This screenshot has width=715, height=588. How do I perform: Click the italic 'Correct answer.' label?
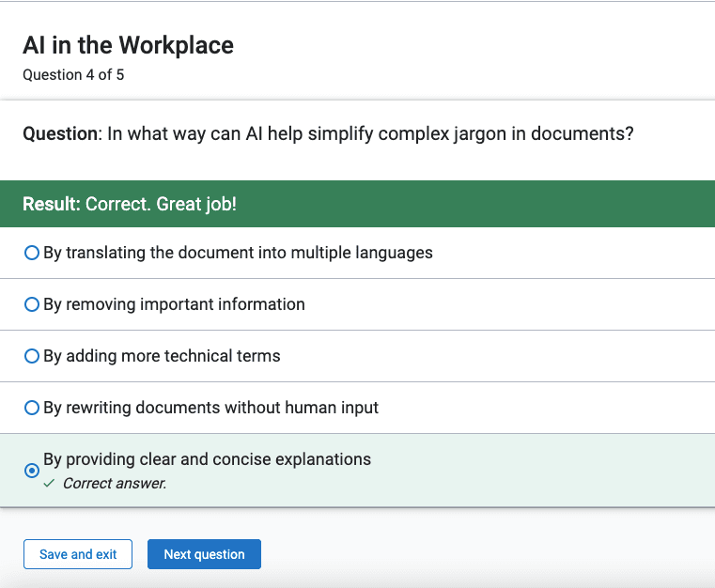point(115,484)
